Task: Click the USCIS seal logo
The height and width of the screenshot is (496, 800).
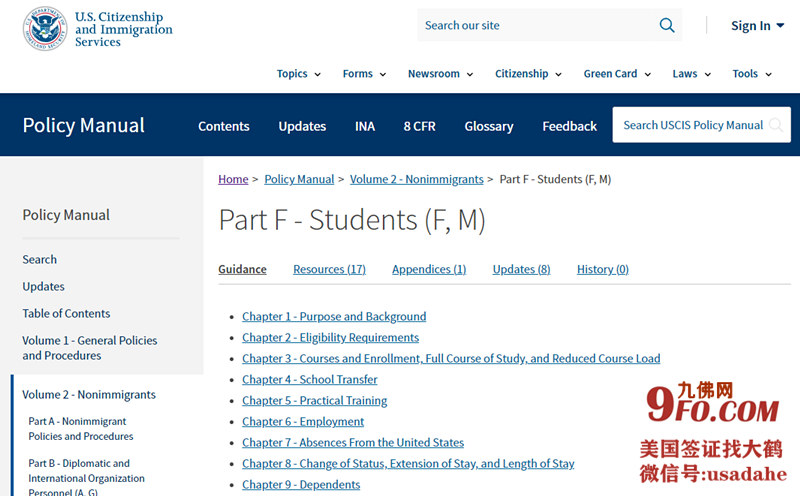Action: (45, 29)
